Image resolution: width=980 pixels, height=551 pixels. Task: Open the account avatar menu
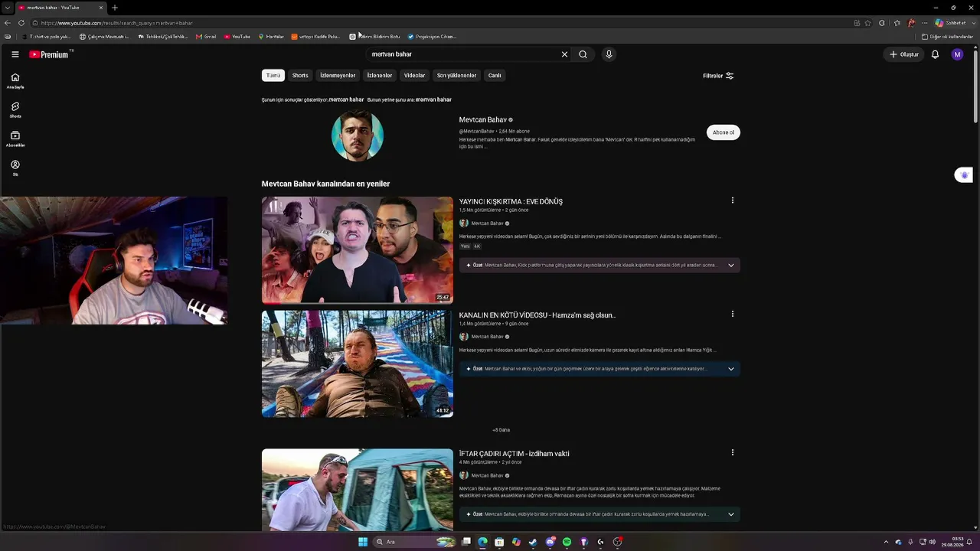(957, 54)
